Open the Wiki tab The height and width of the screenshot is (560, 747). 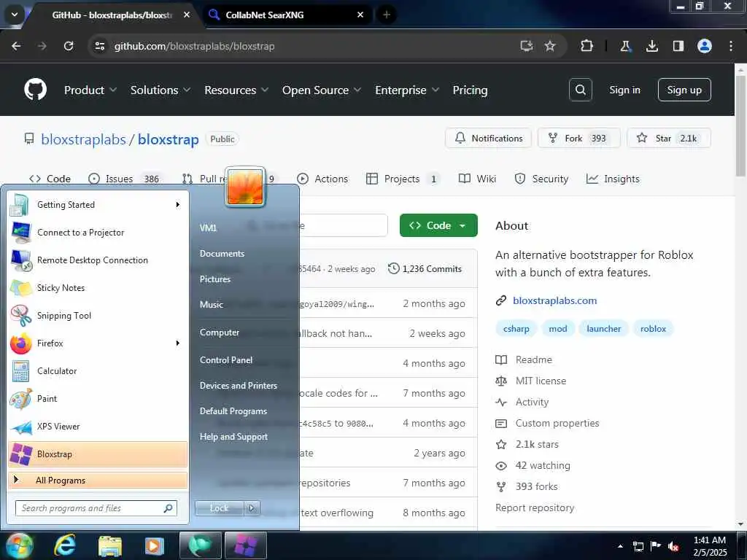477,179
